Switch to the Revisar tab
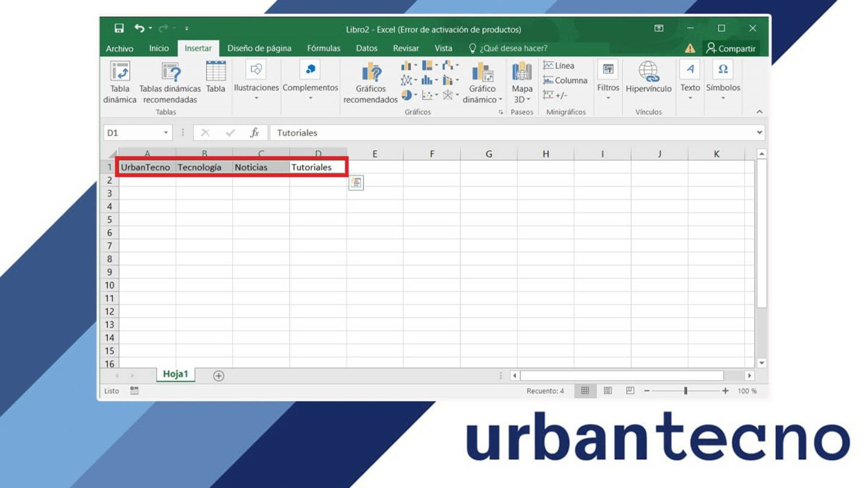Image resolution: width=868 pixels, height=488 pixels. pyautogui.click(x=406, y=48)
